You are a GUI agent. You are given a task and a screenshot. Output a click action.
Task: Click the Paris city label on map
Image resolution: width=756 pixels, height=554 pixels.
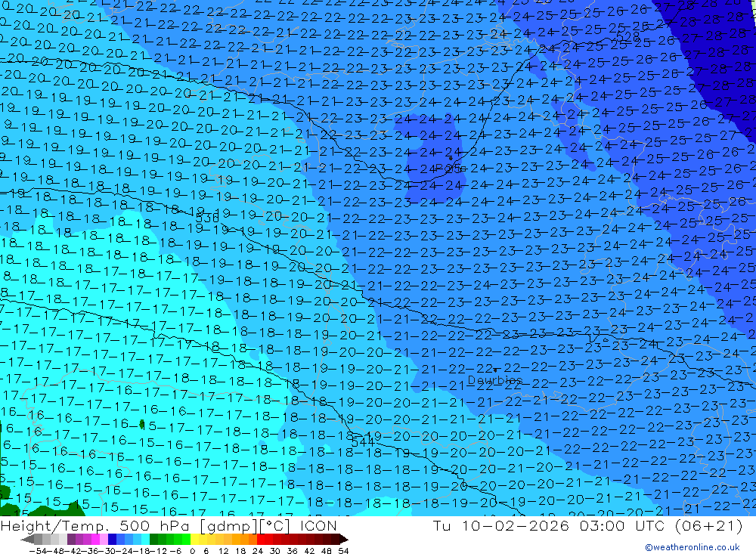coord(450,169)
